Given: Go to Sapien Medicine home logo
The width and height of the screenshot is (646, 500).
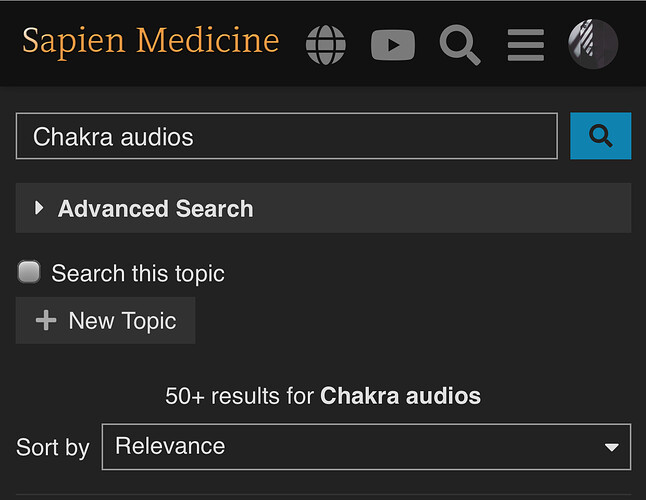Looking at the screenshot, I should (x=150, y=42).
